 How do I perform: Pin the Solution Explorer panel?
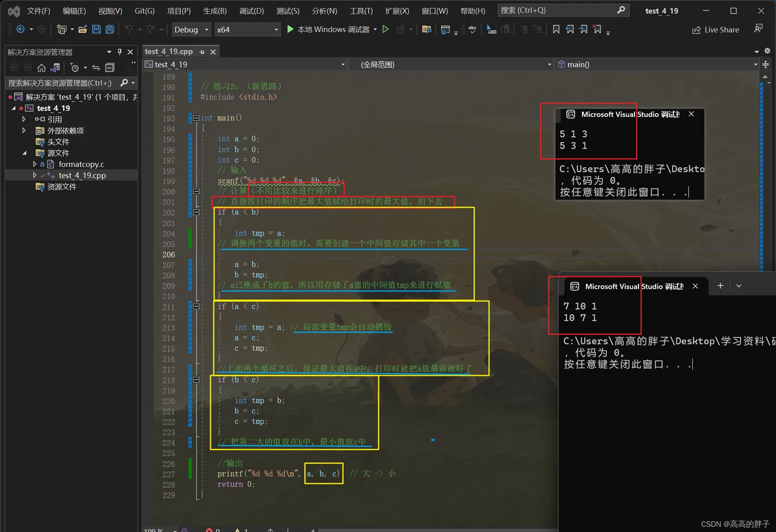[x=120, y=52]
